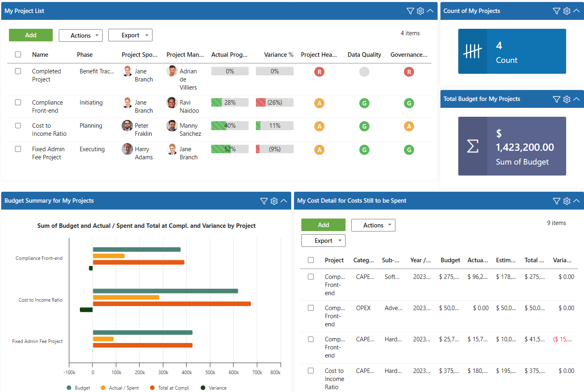Click filter icon on Budget Summary panel
This screenshot has height=392, width=584.
pos(264,201)
